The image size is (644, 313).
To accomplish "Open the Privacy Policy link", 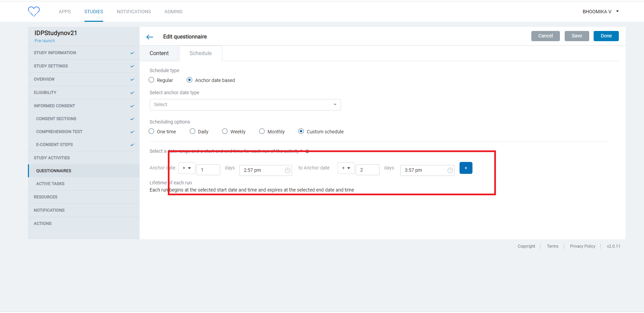I will coord(582,246).
